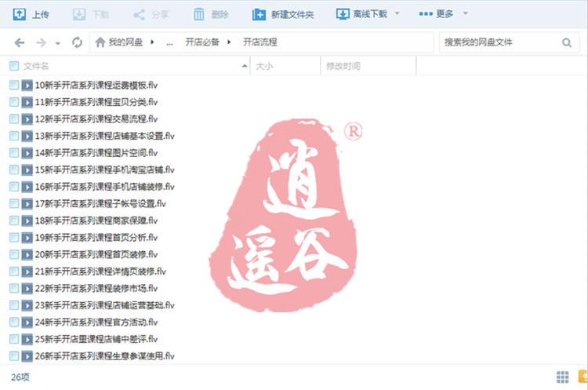
Task: Open the 更多 more menu
Action: point(436,14)
